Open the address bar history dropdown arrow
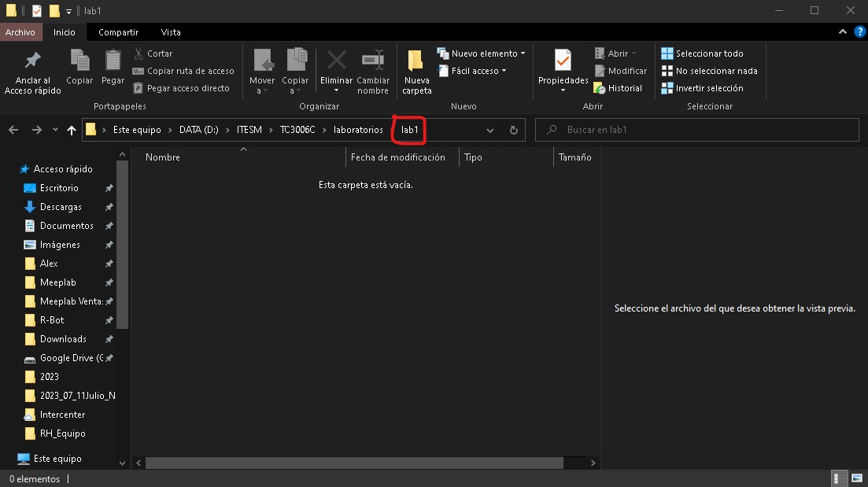Screen dimensions: 868x487 click(x=490, y=130)
